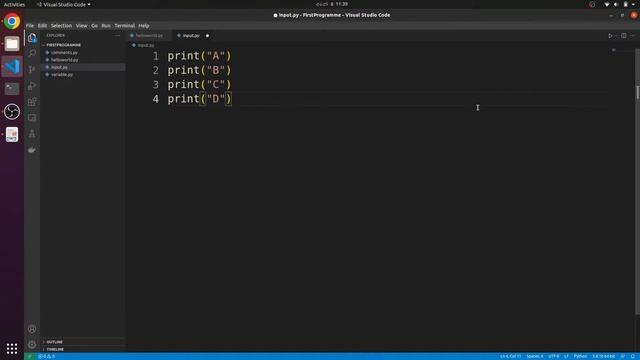Open the Explorer view in activity bar
This screenshot has width=640, height=360.
[x=32, y=38]
